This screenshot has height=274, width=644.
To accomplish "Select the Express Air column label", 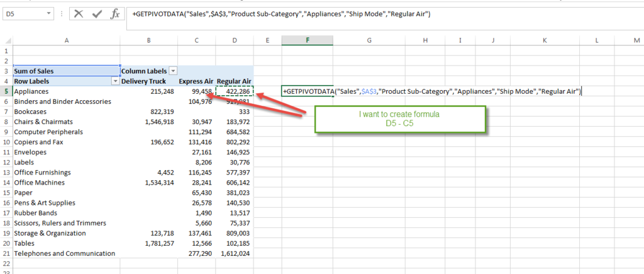I will click(x=196, y=81).
